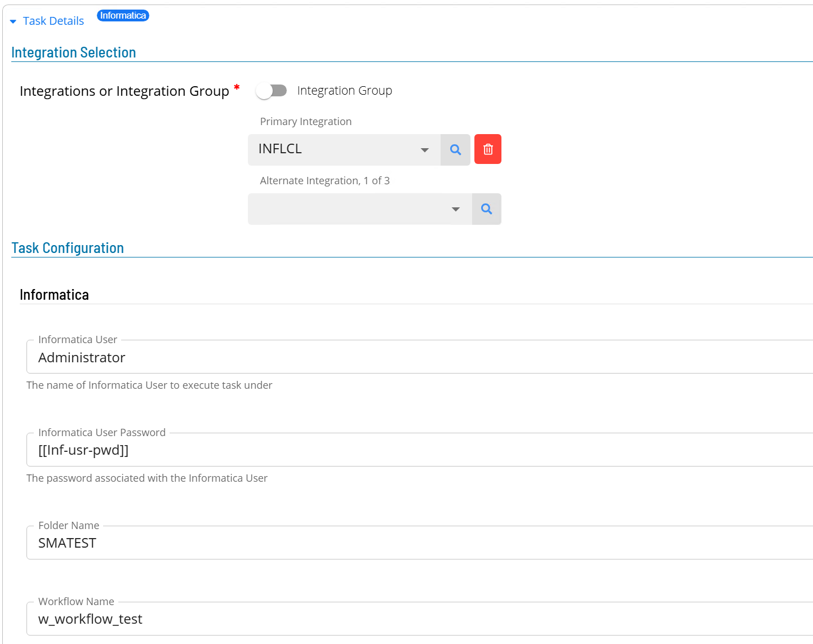Click into the Folder Name field
The image size is (813, 644).
420,543
